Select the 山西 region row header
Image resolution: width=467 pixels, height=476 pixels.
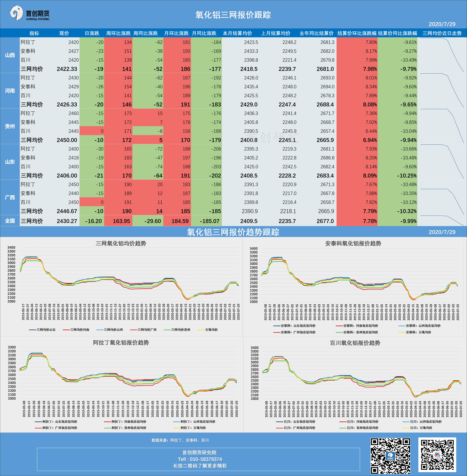[10, 55]
